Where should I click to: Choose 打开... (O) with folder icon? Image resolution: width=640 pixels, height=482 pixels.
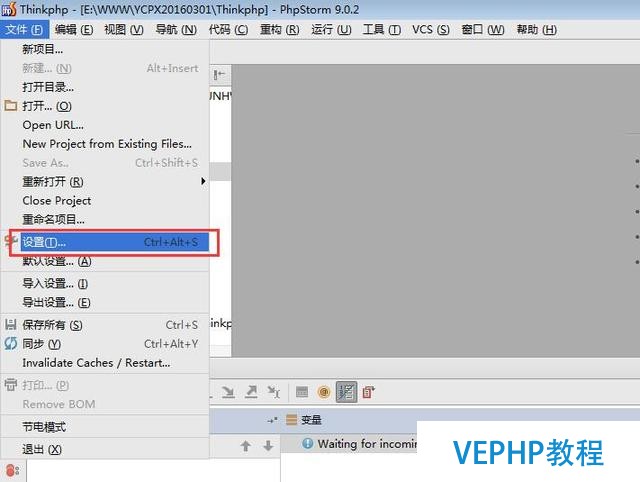point(105,106)
